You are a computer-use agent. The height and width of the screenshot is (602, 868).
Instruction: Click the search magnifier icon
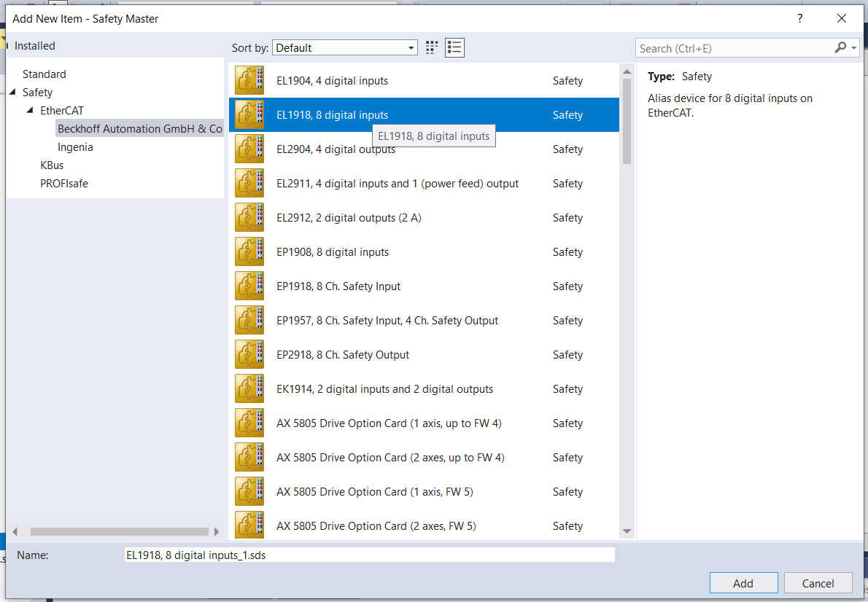tap(840, 48)
